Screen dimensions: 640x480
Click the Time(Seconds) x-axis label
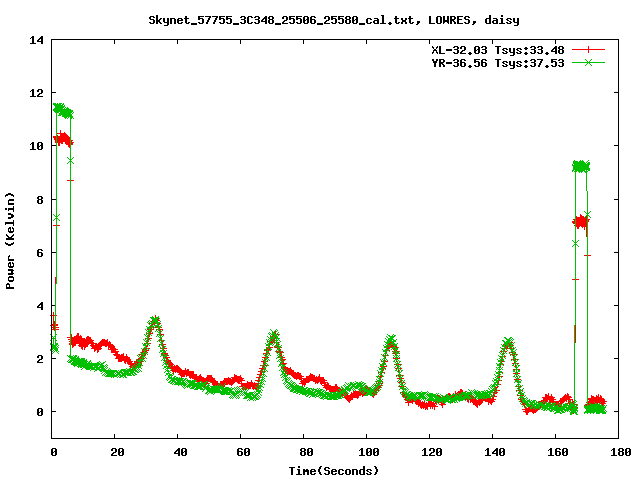pos(333,471)
